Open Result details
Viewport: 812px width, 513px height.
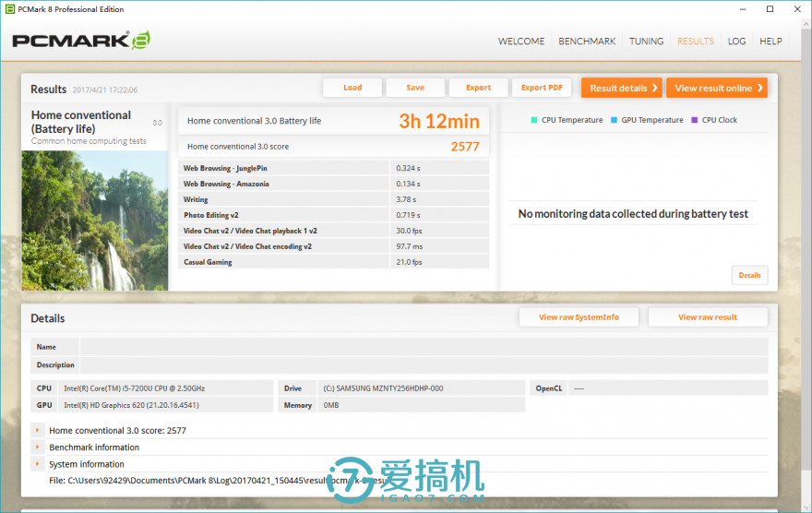coord(622,88)
